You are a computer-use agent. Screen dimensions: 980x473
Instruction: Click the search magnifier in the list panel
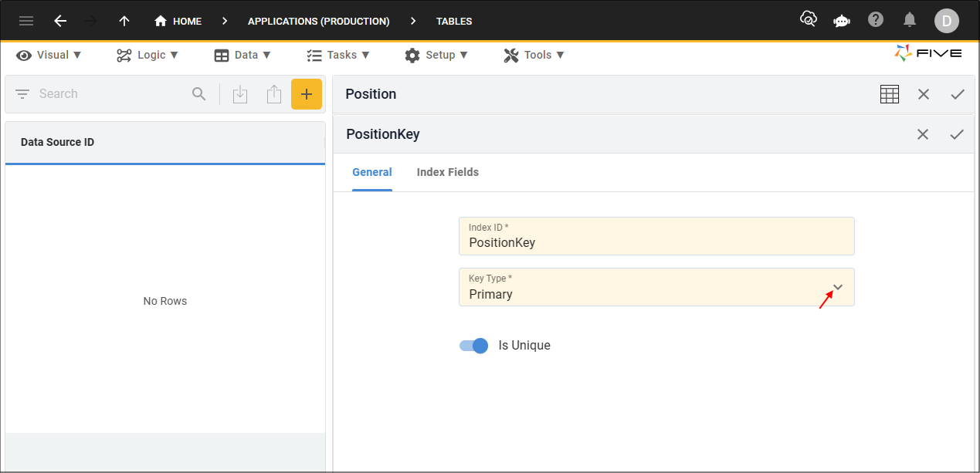click(198, 93)
